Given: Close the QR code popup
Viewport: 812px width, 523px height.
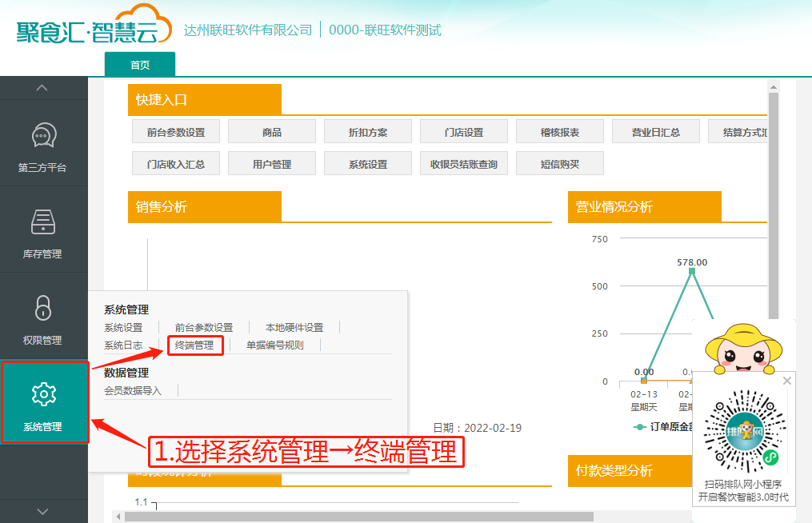Looking at the screenshot, I should point(787,381).
